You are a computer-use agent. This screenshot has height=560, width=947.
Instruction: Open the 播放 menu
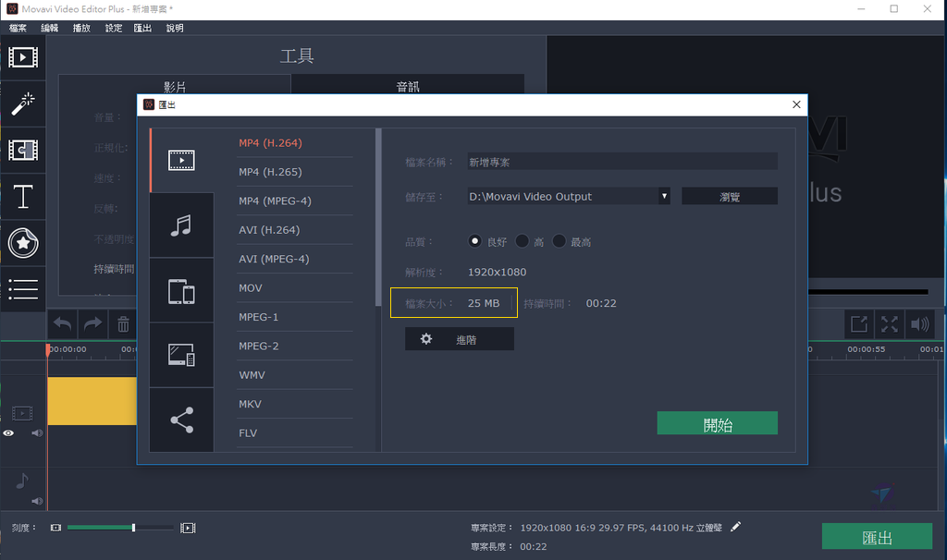tap(81, 28)
